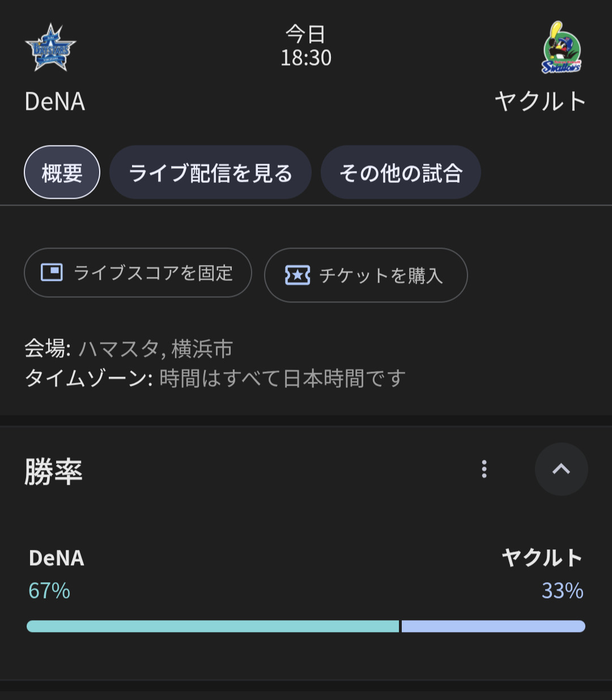Tap the 勝率 section heading
Viewport: 612px width, 700px height.
(54, 471)
